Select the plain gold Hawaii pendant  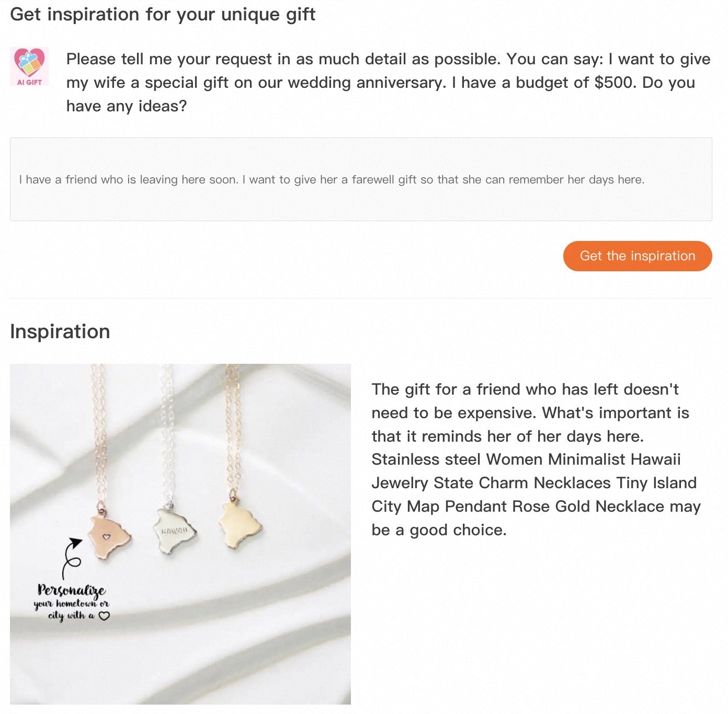(x=240, y=525)
